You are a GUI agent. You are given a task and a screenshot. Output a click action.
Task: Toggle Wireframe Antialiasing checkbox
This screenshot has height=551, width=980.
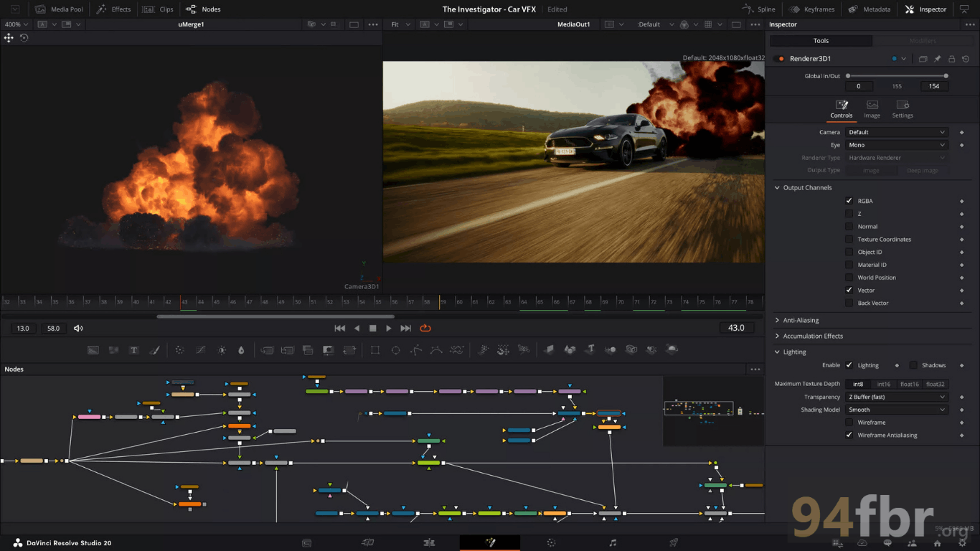(849, 435)
